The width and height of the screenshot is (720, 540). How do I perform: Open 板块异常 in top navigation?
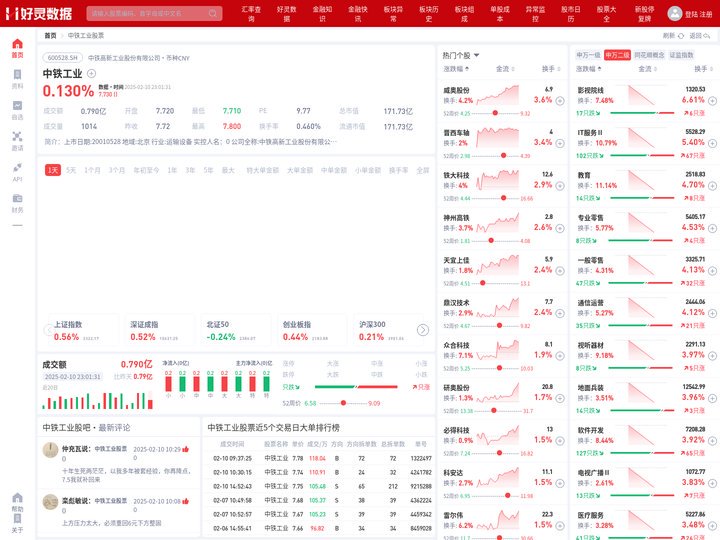[394, 14]
